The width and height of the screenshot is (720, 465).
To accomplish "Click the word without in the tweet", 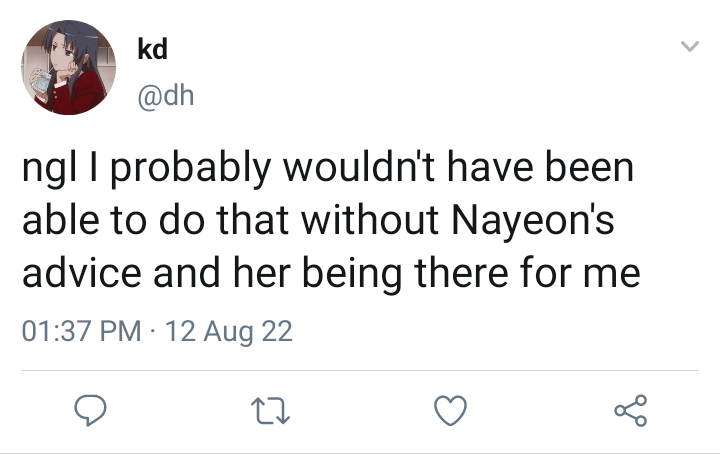I will tap(370, 219).
